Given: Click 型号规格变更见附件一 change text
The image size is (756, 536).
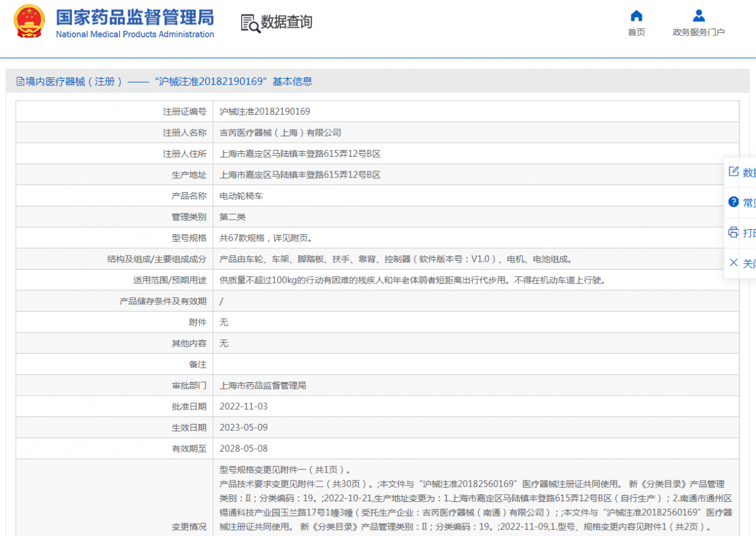Looking at the screenshot, I should pos(285,470).
